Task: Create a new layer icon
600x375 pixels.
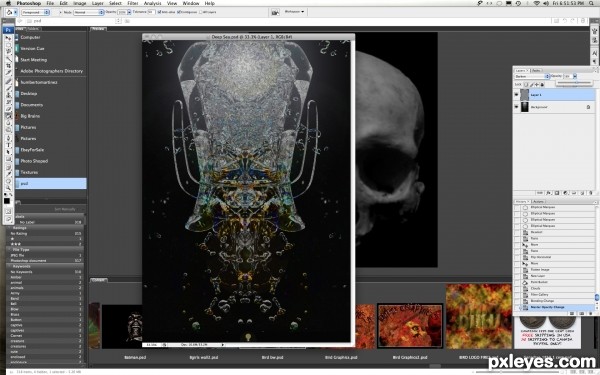Action: point(582,193)
